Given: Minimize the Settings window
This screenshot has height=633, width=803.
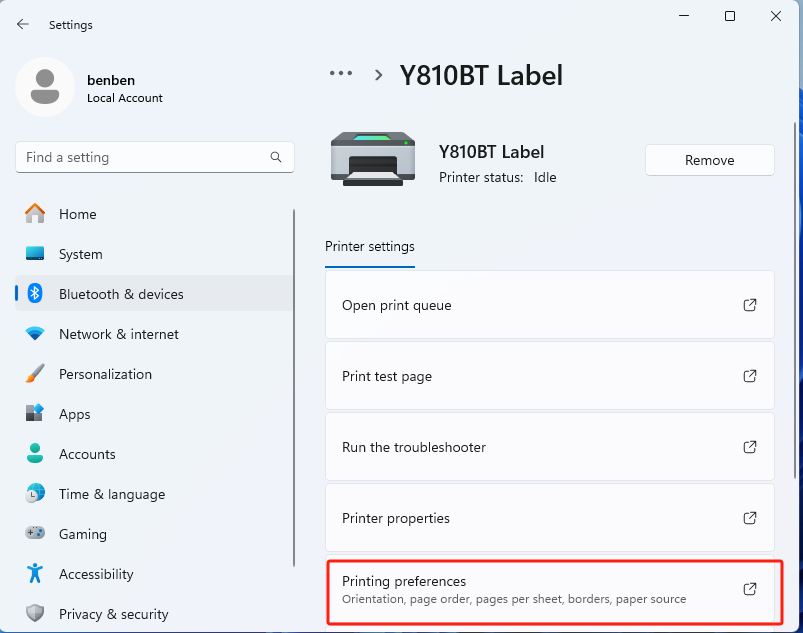Looking at the screenshot, I should (684, 16).
